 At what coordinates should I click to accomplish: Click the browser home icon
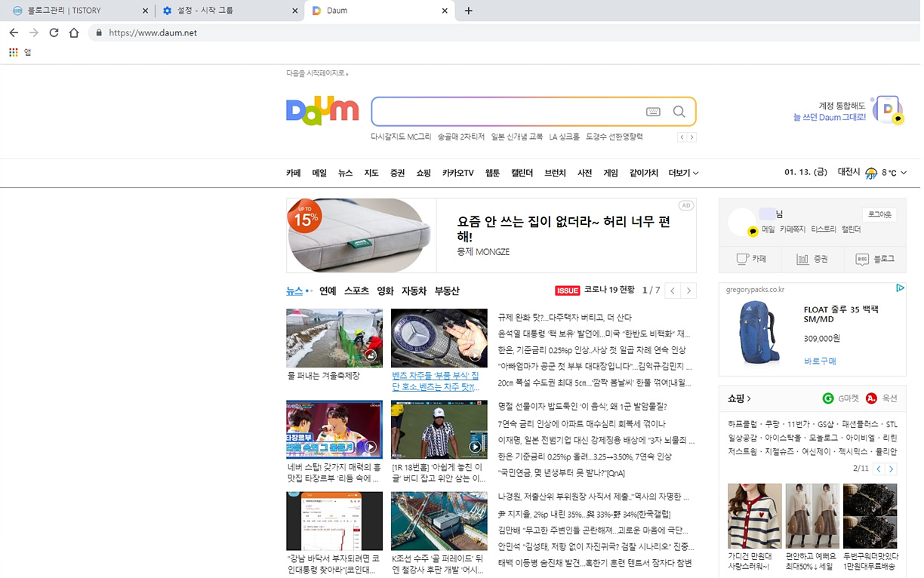coord(74,32)
